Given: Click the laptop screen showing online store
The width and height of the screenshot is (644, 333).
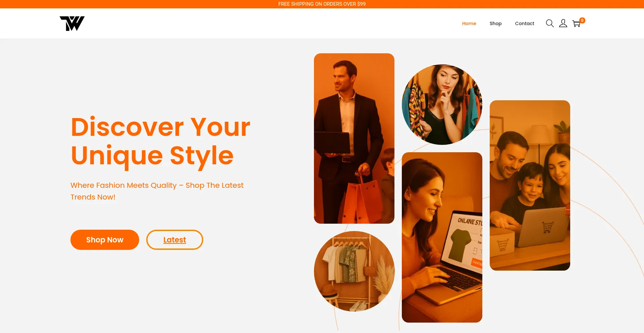Looking at the screenshot, I should pyautogui.click(x=465, y=240).
